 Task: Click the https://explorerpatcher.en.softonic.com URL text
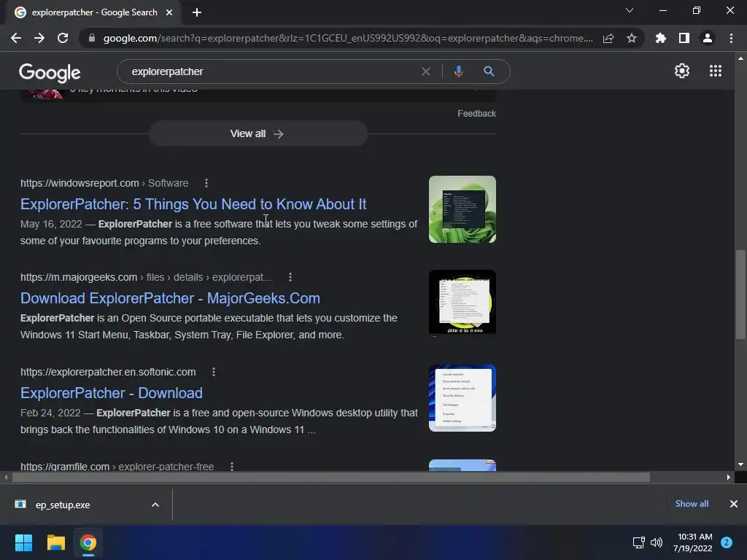pyautogui.click(x=108, y=372)
